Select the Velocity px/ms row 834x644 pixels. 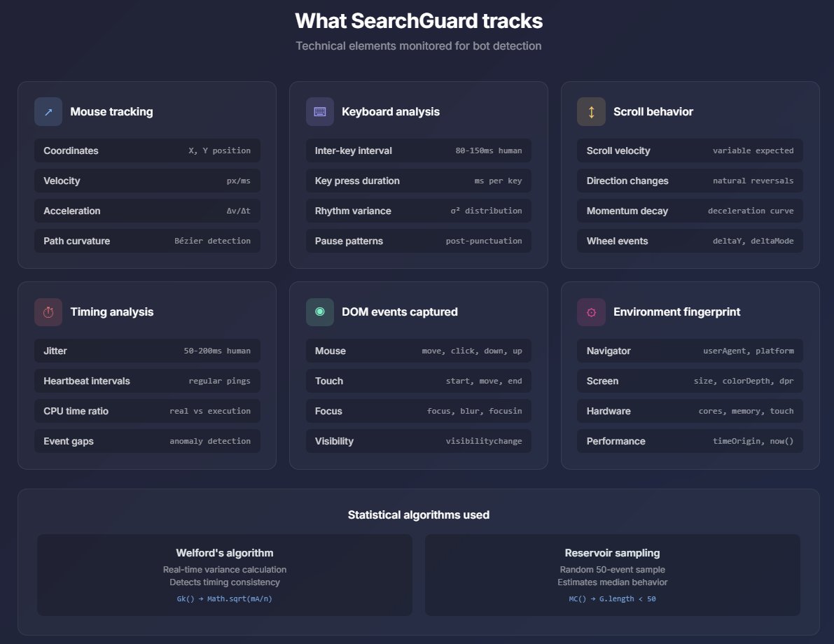click(147, 181)
